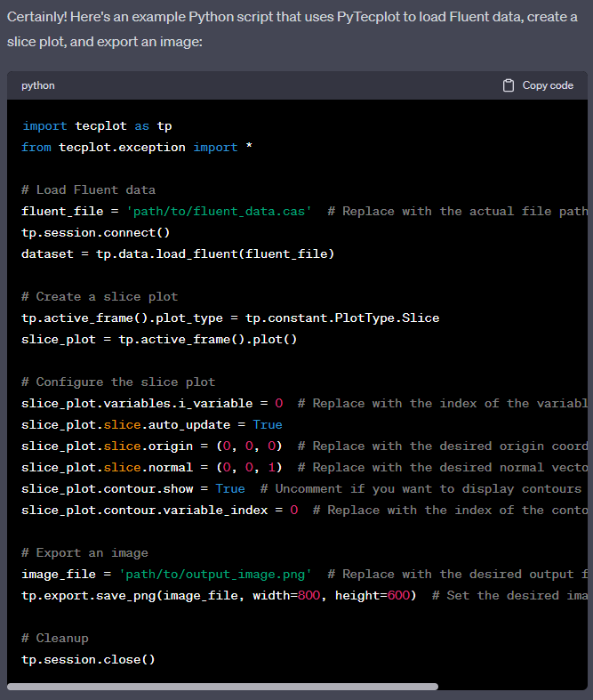
Task: Click the line 'from tecplot.exception import *'
Action: click(137, 148)
